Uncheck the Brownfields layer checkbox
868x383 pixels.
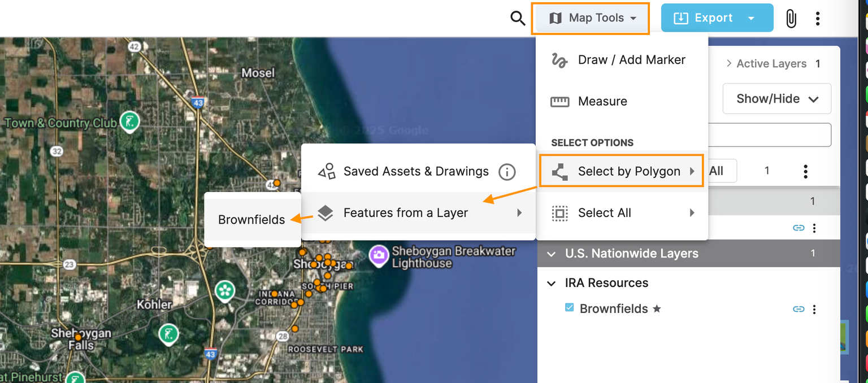pyautogui.click(x=568, y=308)
